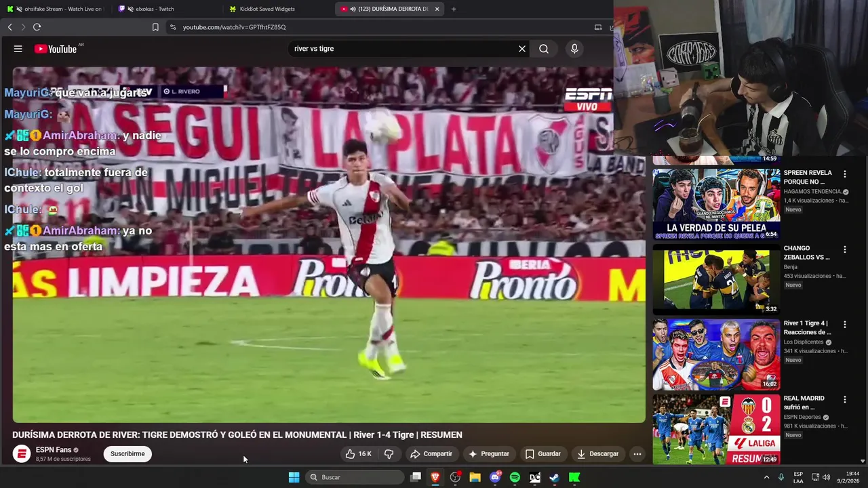The image size is (868, 488).
Task: Open 'REAL MADRID sufrió en' video thumbnail
Action: pyautogui.click(x=716, y=429)
